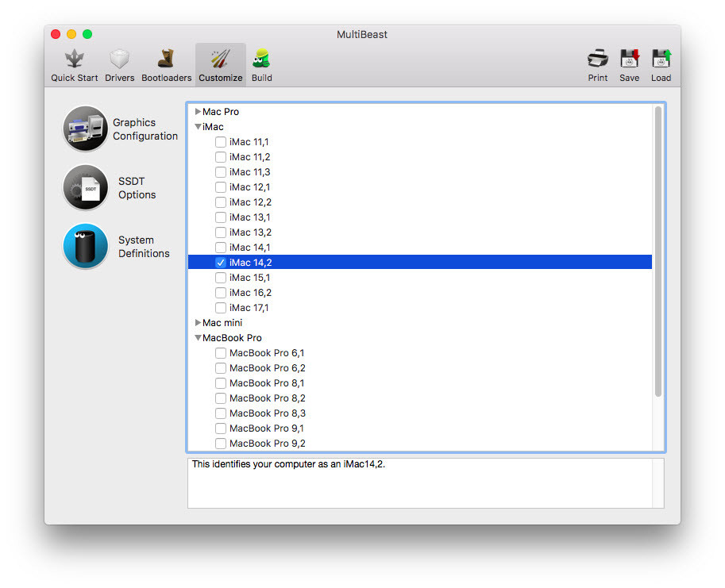725x588 pixels.
Task: Check the iMac 16,2 checkbox
Action: tap(221, 293)
